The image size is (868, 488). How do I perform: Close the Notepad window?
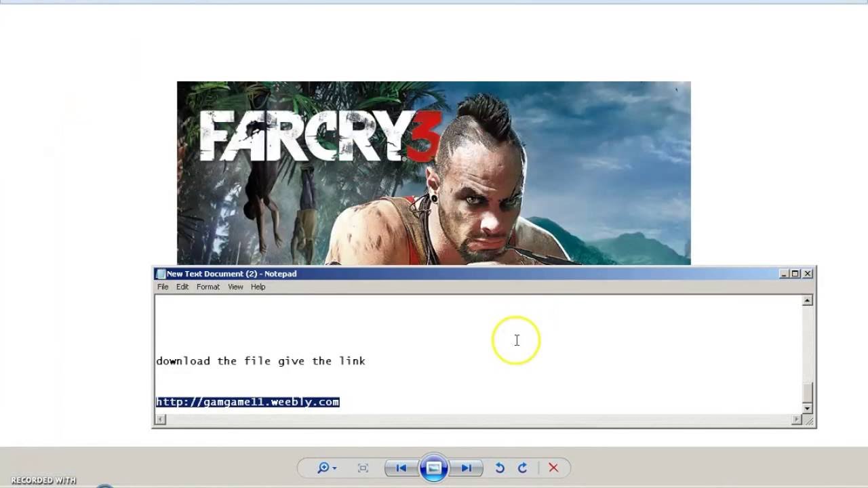(808, 274)
